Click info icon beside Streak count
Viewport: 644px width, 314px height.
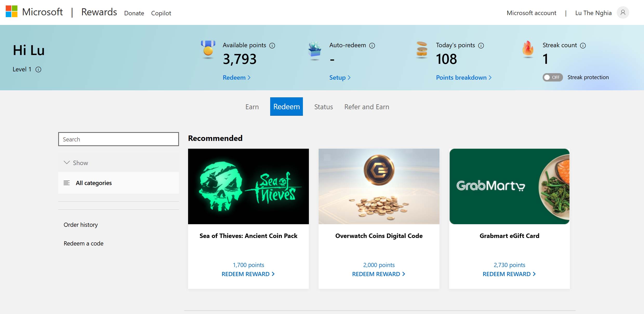click(583, 46)
